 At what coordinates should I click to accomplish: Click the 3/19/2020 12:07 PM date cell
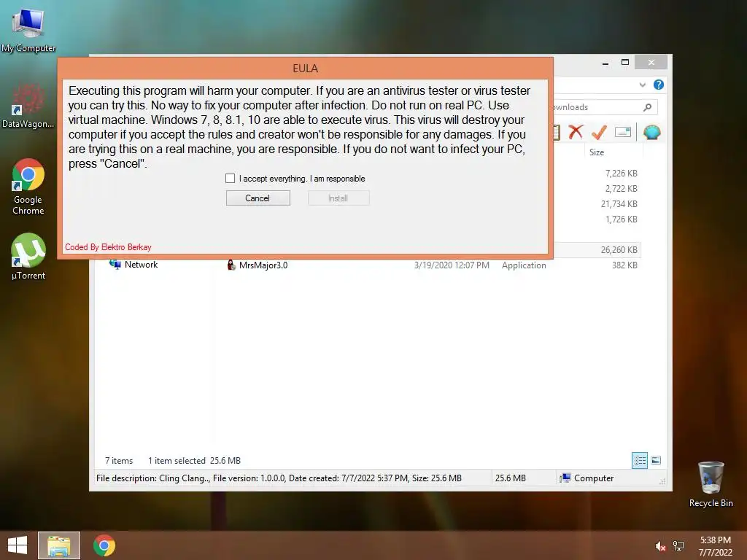452,265
